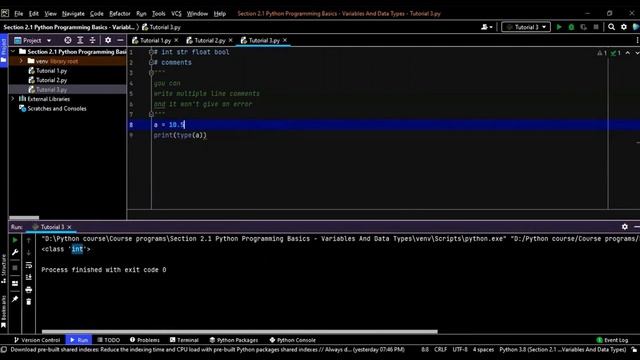Toggle the Run tool window button

(79, 340)
